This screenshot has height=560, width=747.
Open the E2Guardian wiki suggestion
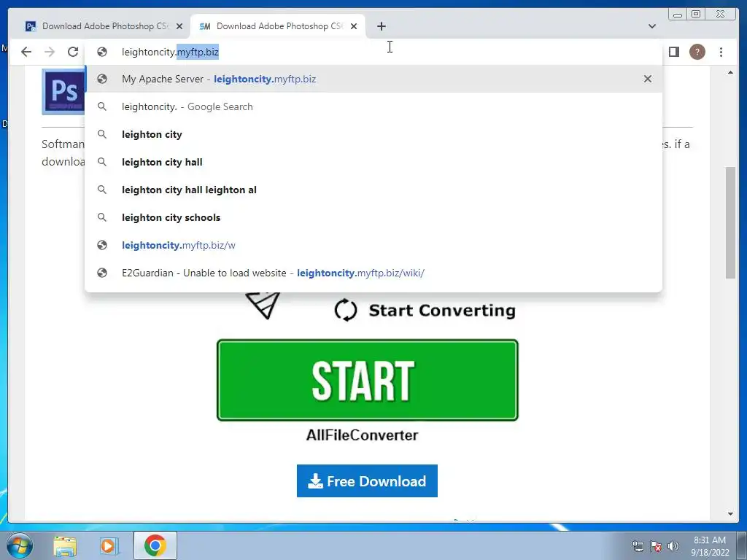point(373,273)
